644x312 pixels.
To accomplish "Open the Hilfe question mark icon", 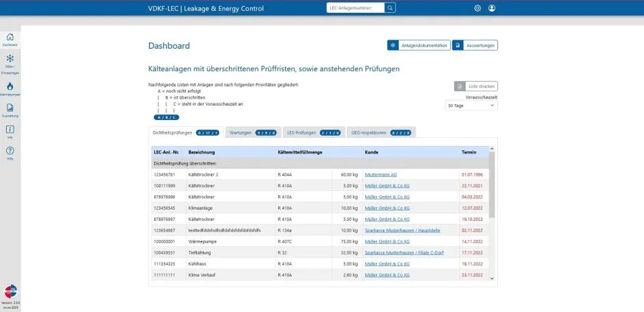I will 10,151.
